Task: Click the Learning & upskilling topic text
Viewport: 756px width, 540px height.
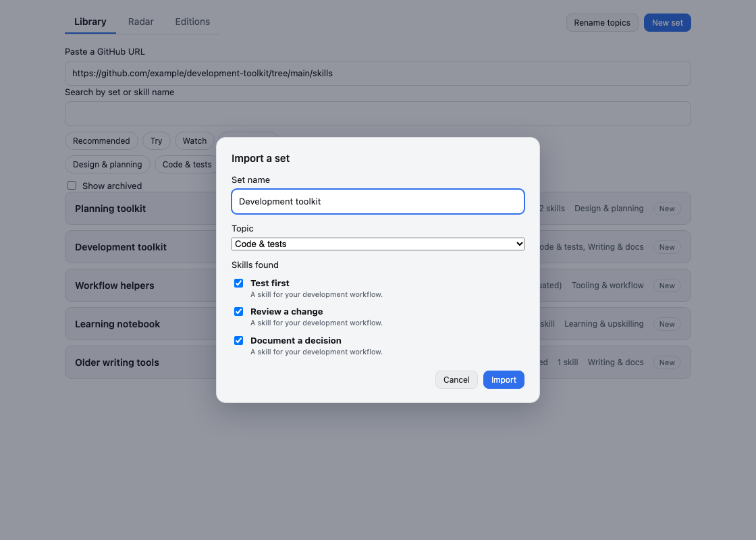Action: point(603,324)
